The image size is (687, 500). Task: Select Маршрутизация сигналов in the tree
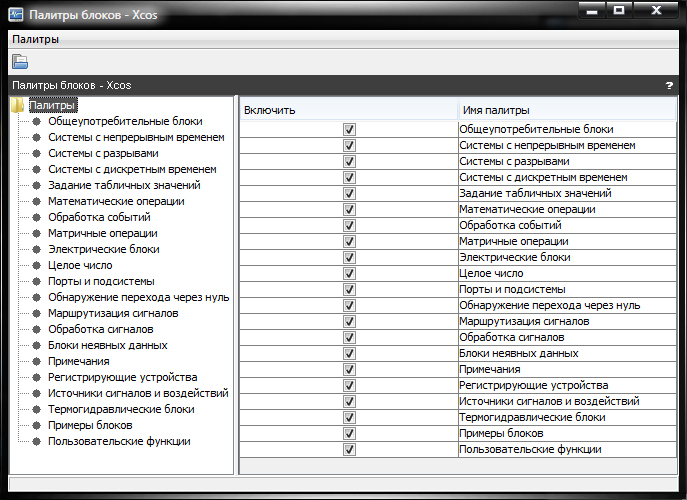pyautogui.click(x=113, y=313)
